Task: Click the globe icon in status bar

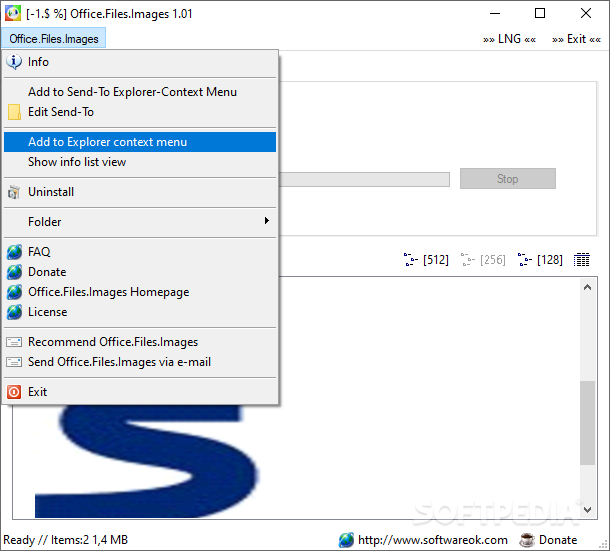Action: tap(346, 540)
